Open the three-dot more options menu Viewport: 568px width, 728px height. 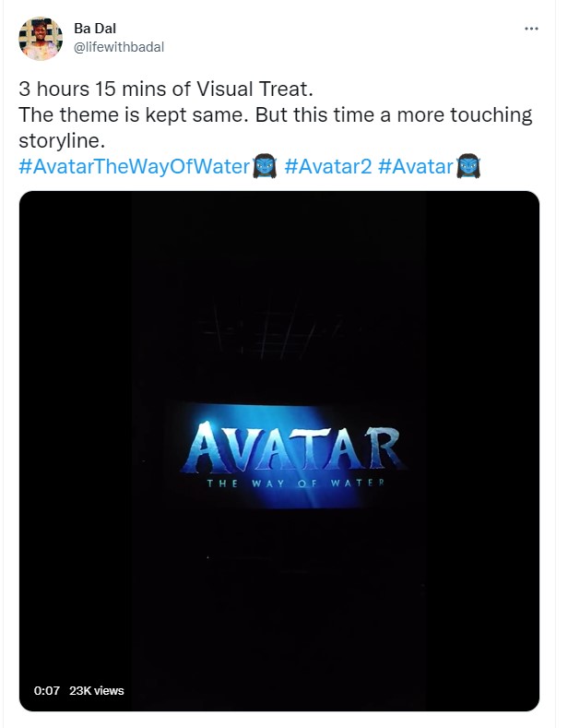click(x=531, y=29)
